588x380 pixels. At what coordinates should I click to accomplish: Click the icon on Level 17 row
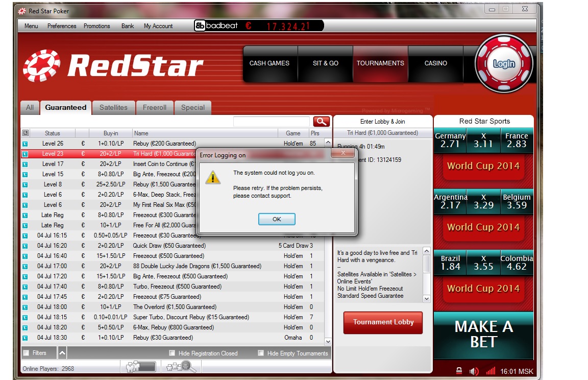[25, 164]
